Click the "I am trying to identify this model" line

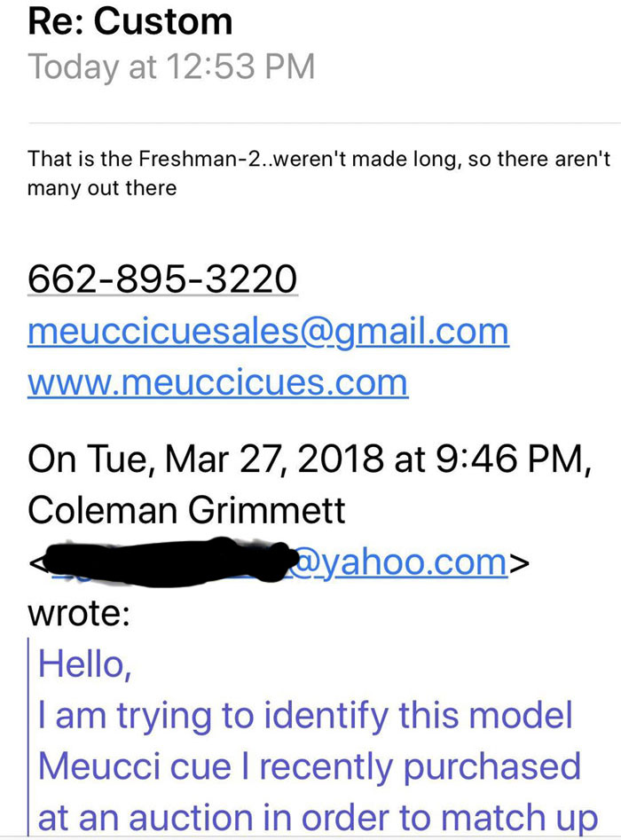(x=305, y=715)
